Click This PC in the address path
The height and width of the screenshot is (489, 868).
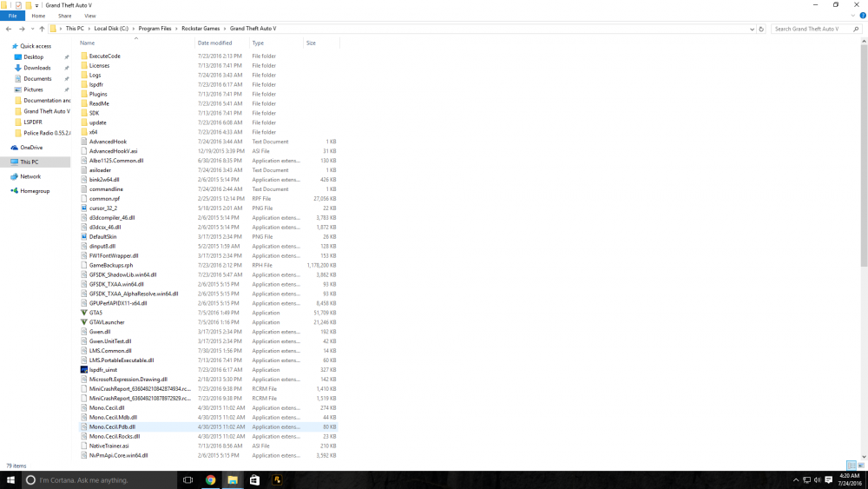click(x=75, y=29)
